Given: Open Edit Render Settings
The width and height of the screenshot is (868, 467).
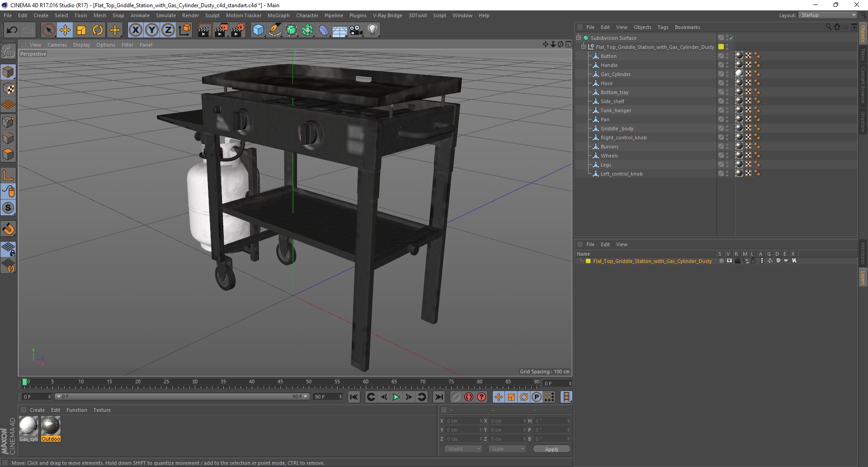Looking at the screenshot, I should tap(237, 30).
